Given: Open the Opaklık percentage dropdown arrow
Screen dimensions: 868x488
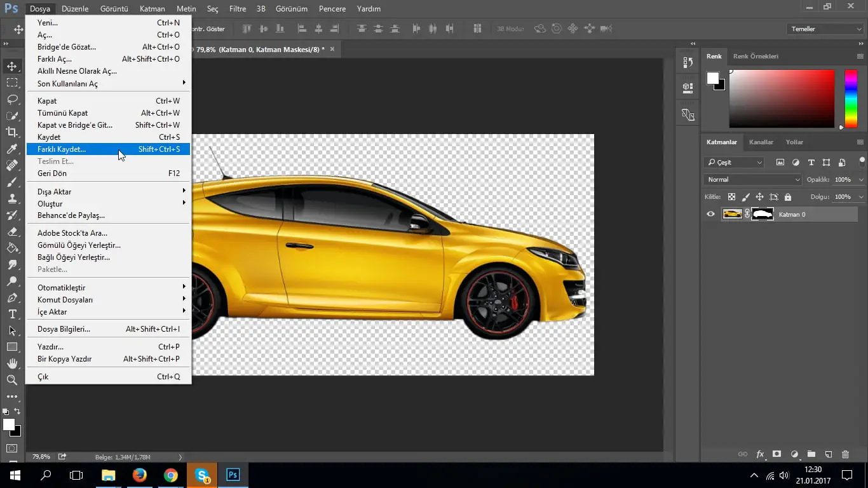Looking at the screenshot, I should click(861, 180).
